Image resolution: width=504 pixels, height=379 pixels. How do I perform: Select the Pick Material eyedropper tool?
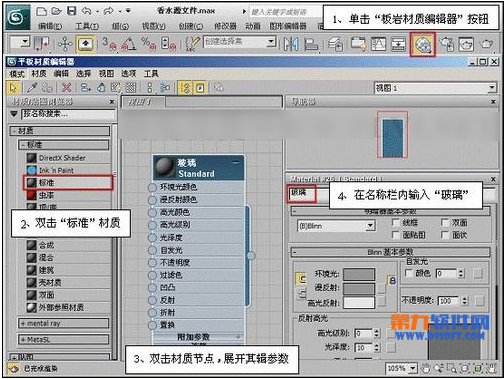point(32,88)
